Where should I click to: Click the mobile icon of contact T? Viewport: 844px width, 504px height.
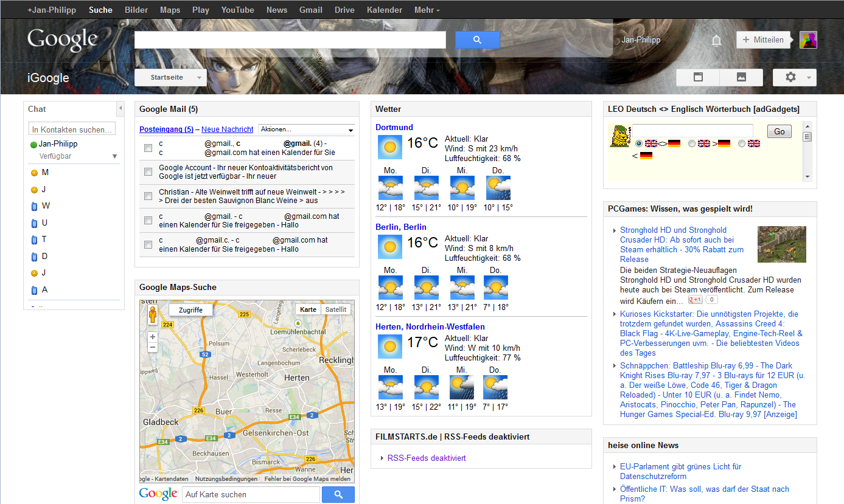pyautogui.click(x=34, y=240)
